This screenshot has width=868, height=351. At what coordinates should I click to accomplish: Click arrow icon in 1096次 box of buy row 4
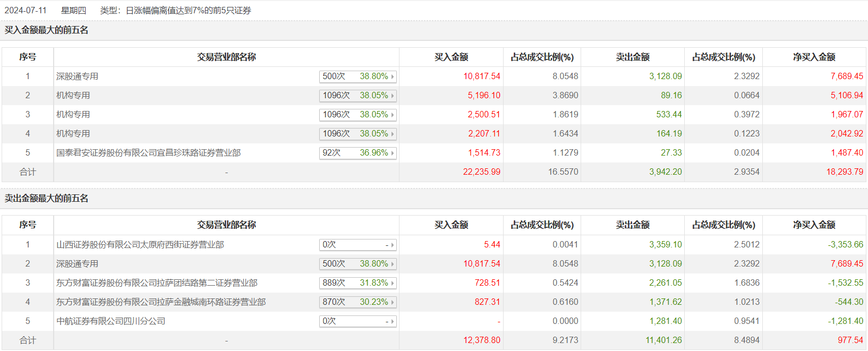tap(393, 134)
